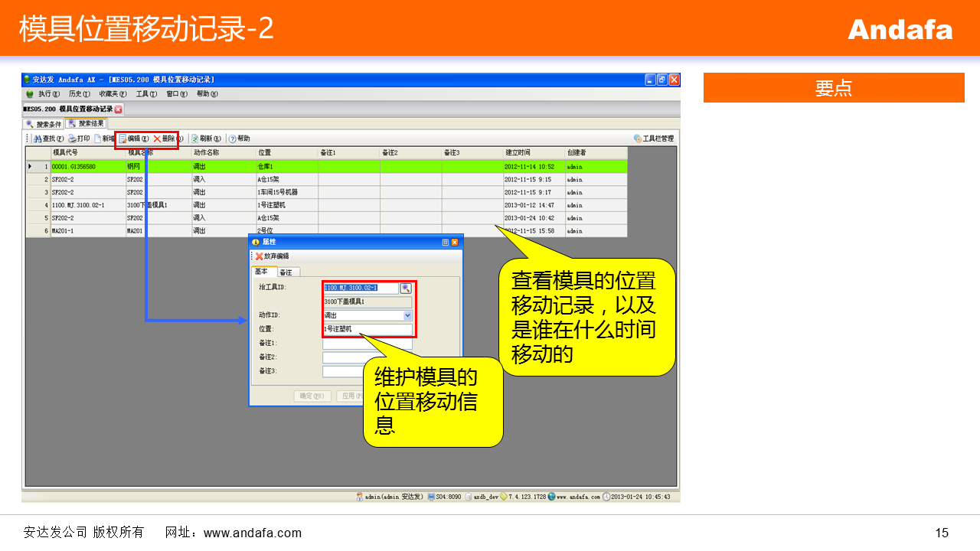The image size is (980, 551).
Task: Click the 确定 (F8) button
Action: [312, 396]
